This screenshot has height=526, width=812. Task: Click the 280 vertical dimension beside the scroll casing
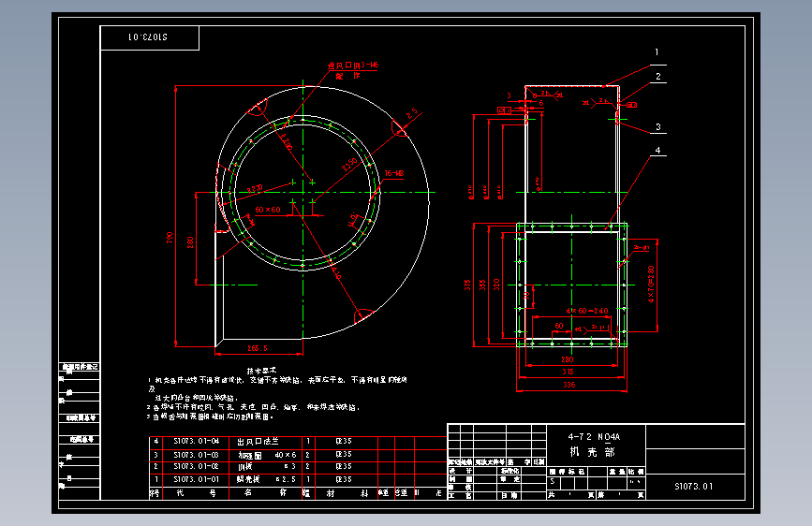[x=190, y=242]
